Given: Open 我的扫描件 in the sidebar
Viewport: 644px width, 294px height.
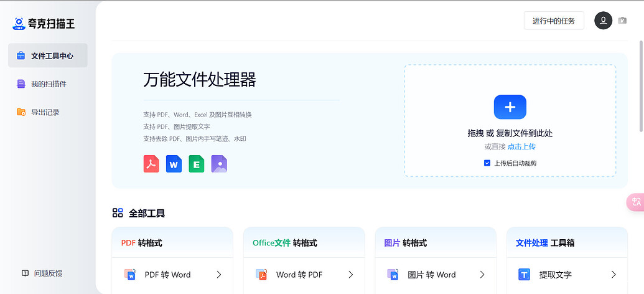Looking at the screenshot, I should point(48,84).
